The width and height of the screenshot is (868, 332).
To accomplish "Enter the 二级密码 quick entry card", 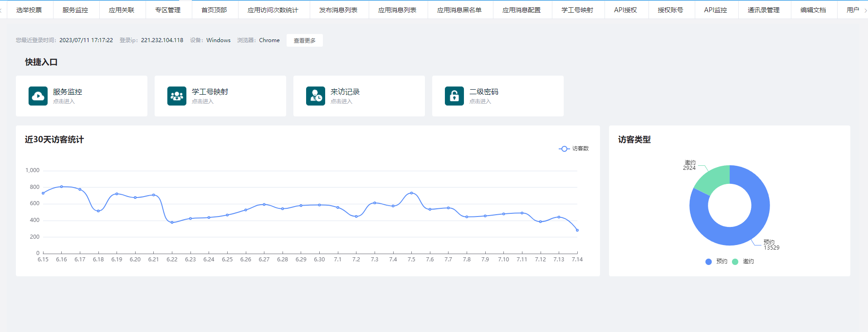I will [498, 96].
